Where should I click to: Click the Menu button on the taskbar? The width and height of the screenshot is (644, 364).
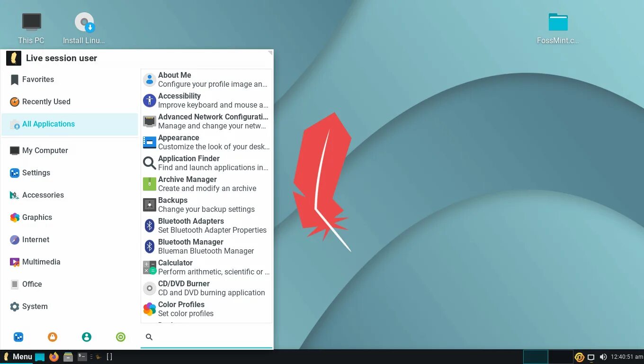[x=18, y=357]
